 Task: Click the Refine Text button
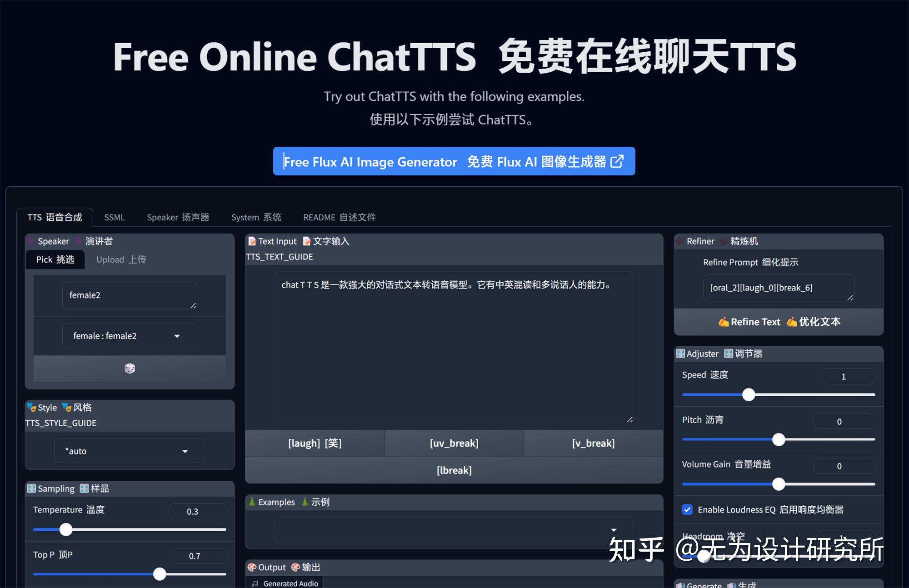pos(778,322)
